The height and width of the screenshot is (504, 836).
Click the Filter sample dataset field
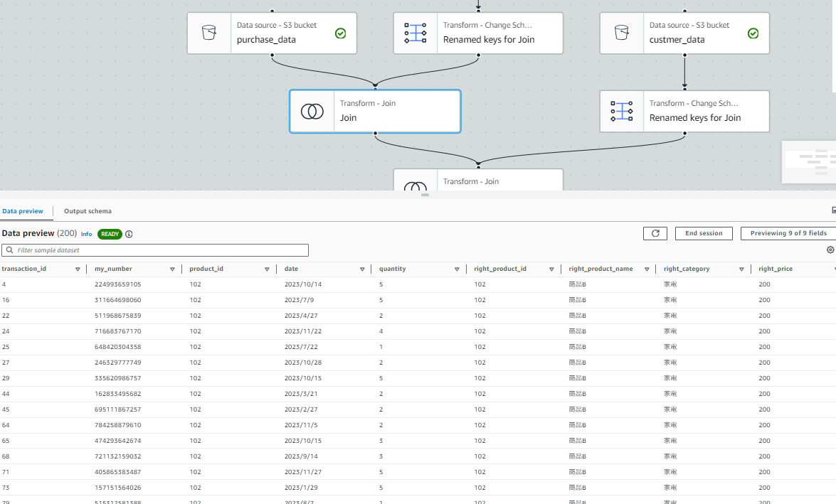[x=155, y=250]
